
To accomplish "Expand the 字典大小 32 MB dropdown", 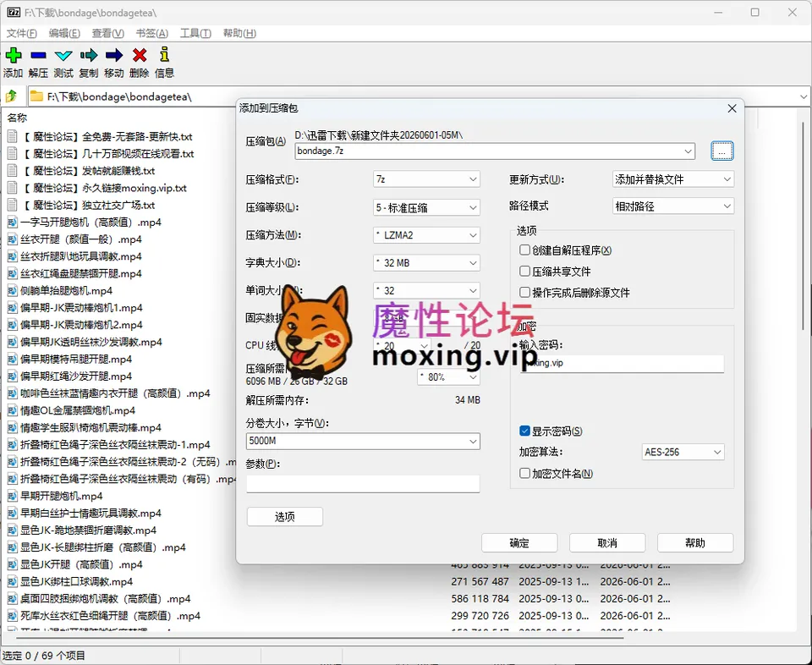I will click(426, 263).
